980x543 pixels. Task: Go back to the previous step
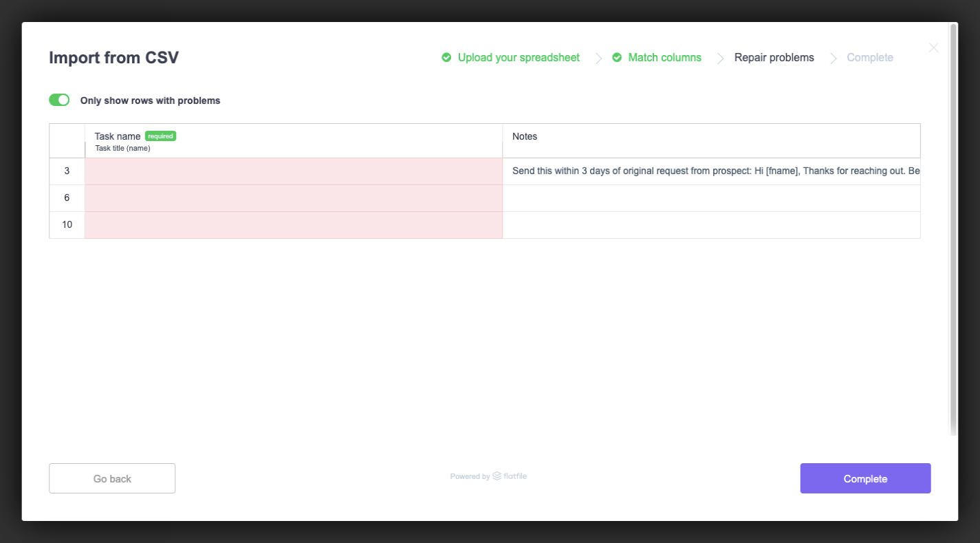coord(112,478)
